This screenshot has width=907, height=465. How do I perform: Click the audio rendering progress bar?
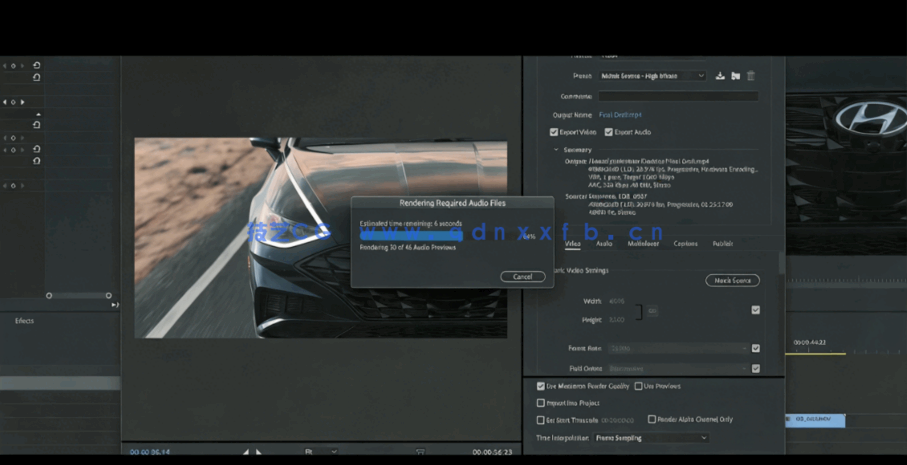(x=440, y=236)
